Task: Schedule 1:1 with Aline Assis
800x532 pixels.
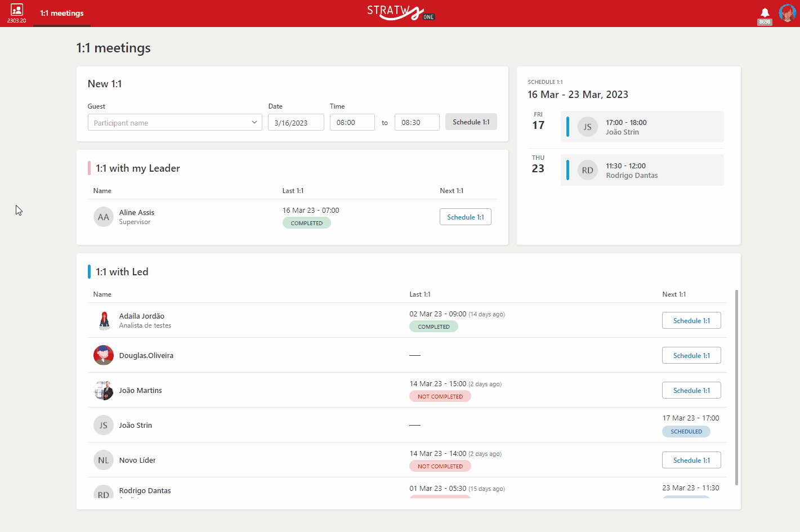Action: pos(466,217)
